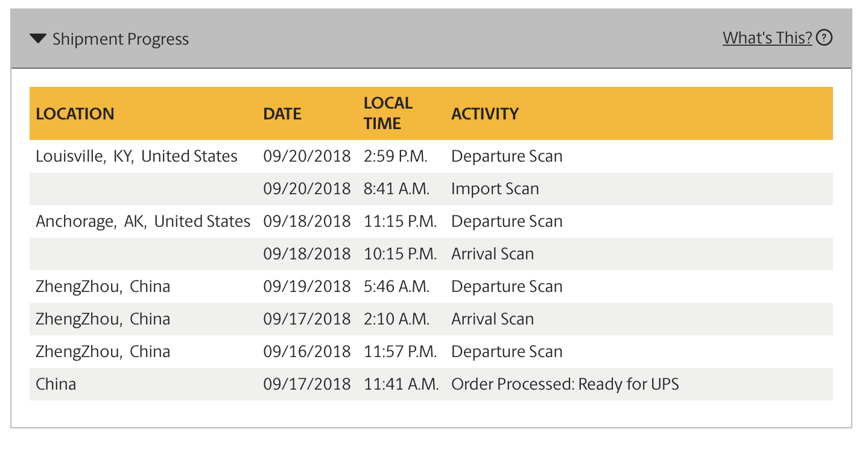The width and height of the screenshot is (868, 456).
Task: Click the 8:41 A.M. time cell
Action: pos(397,189)
